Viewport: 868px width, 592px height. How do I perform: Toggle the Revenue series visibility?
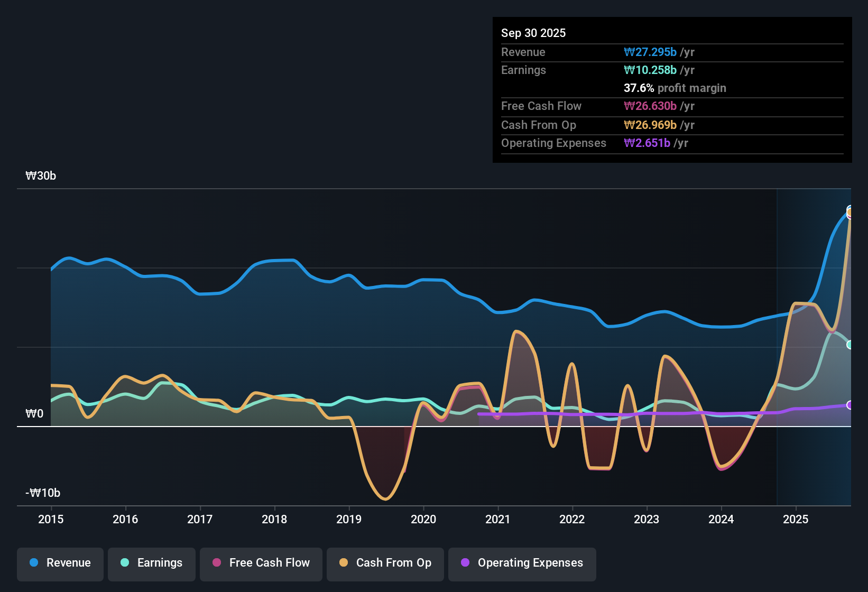(x=60, y=563)
